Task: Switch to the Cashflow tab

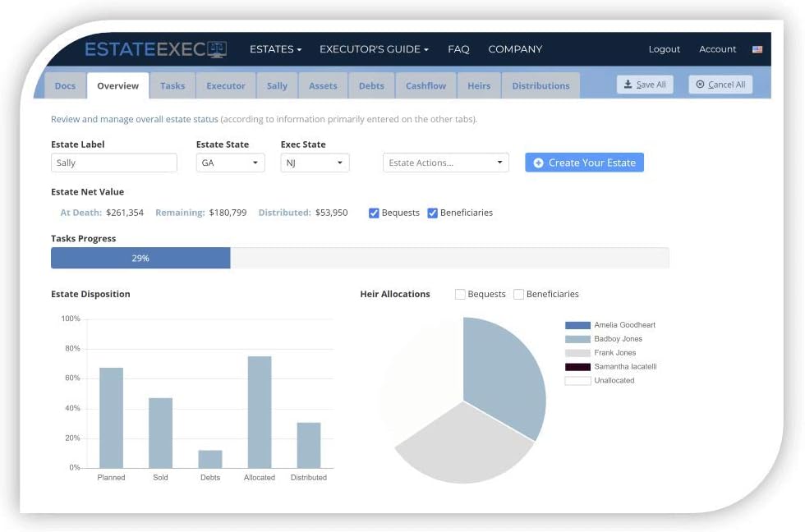Action: [425, 86]
